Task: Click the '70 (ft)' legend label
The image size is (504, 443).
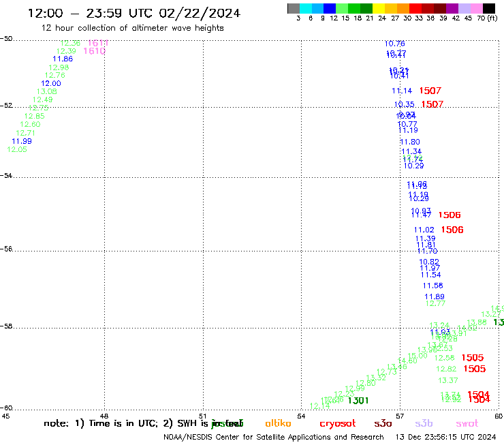Action: point(487,18)
